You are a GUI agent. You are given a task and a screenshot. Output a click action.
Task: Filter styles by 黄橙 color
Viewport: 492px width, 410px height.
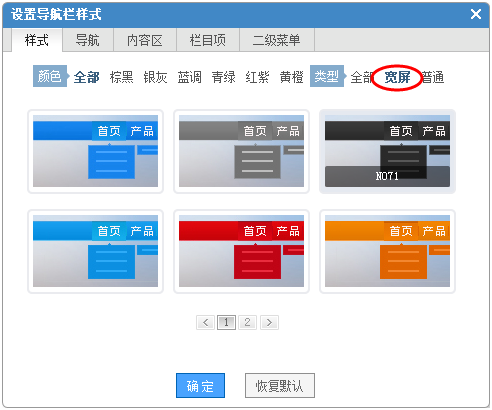point(292,77)
